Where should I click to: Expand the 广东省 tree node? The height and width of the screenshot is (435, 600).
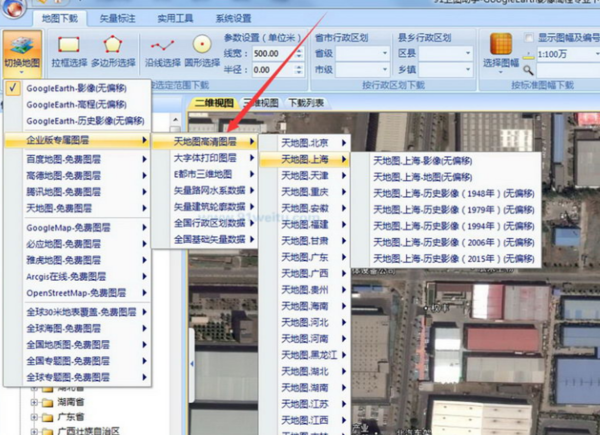click(x=34, y=417)
